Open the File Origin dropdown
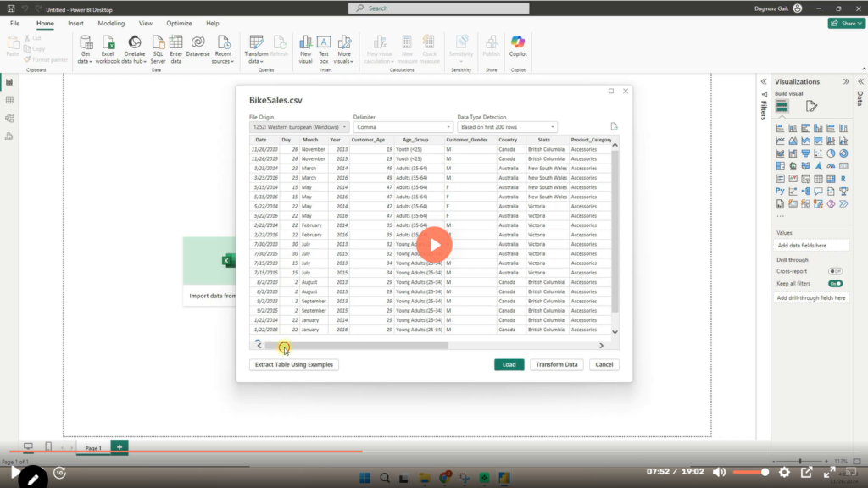 click(299, 127)
